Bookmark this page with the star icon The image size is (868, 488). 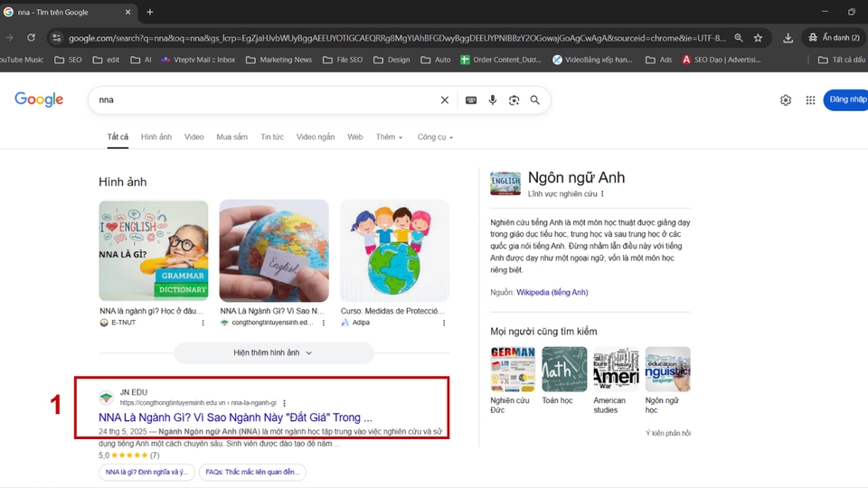758,38
